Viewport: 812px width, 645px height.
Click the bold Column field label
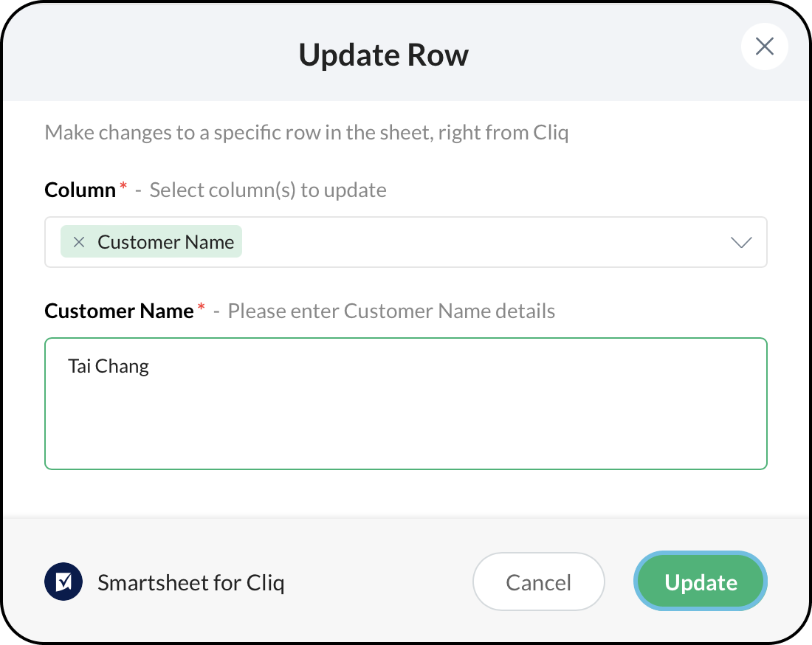[x=80, y=190]
